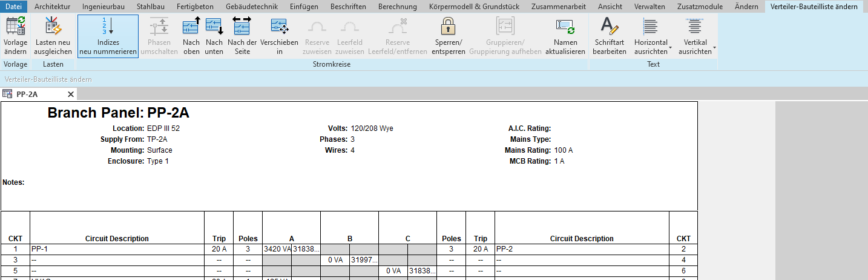This screenshot has width=868, height=280.
Task: Switch to Zusatzmodule ribbon tab
Action: point(700,7)
